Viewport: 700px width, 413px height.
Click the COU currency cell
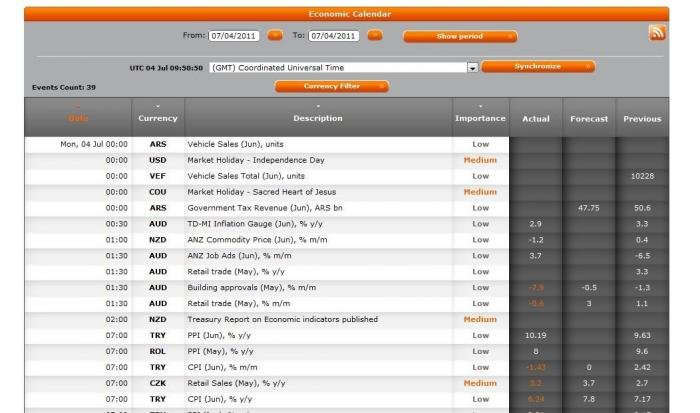point(158,192)
